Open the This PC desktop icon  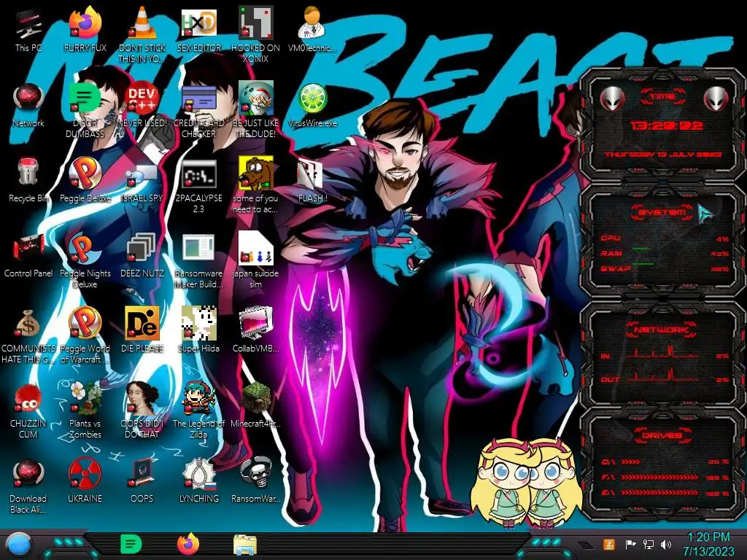(x=28, y=31)
